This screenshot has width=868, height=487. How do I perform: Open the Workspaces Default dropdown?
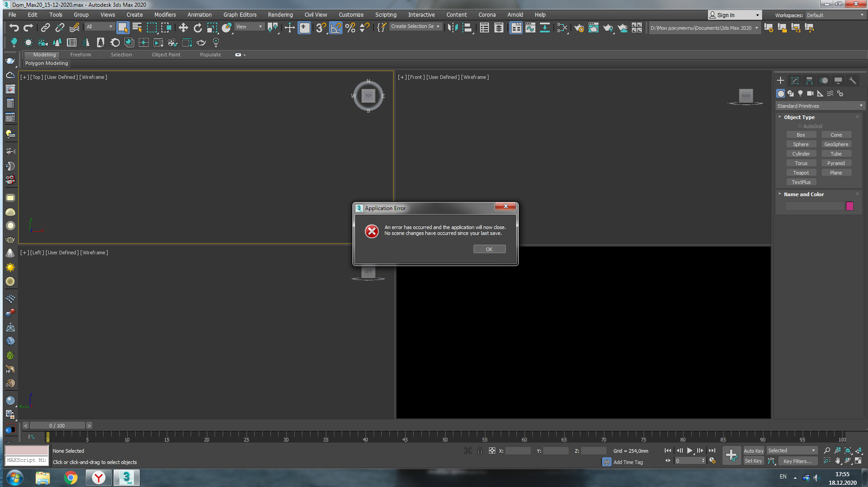coord(835,15)
